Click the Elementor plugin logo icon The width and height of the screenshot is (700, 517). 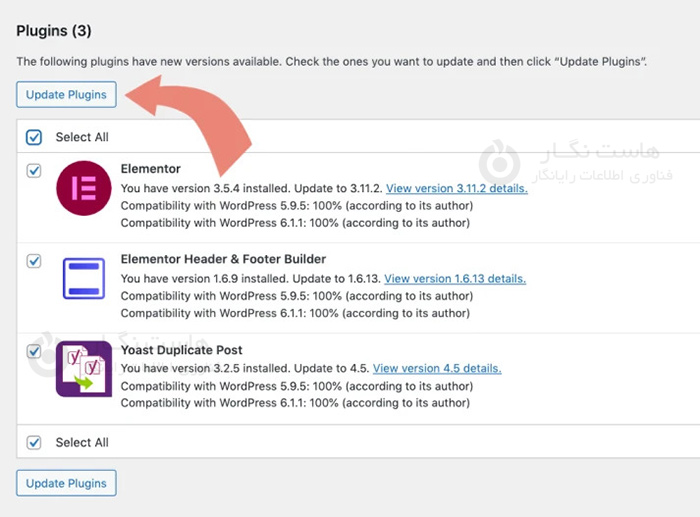click(x=84, y=187)
